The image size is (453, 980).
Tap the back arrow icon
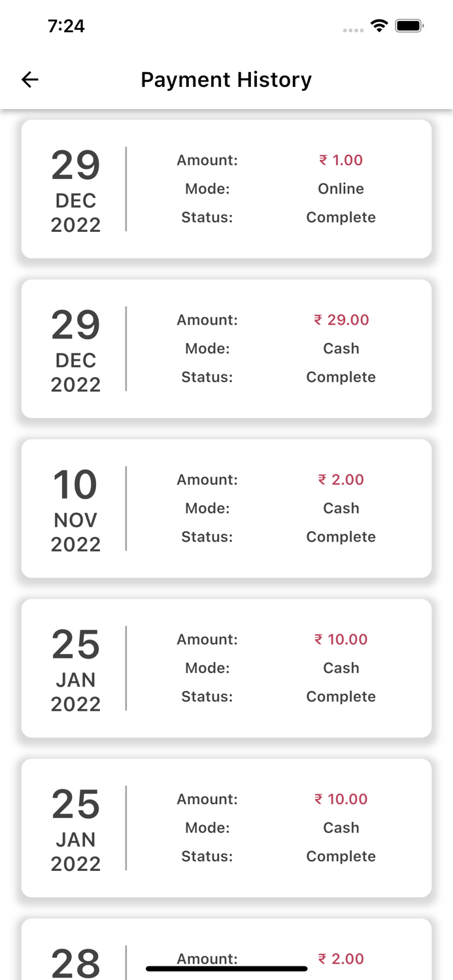point(30,80)
